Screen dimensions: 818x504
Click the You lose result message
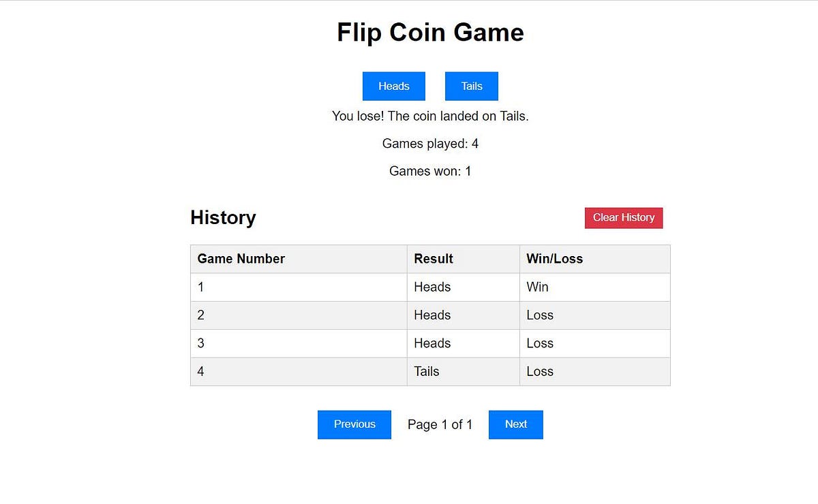429,116
